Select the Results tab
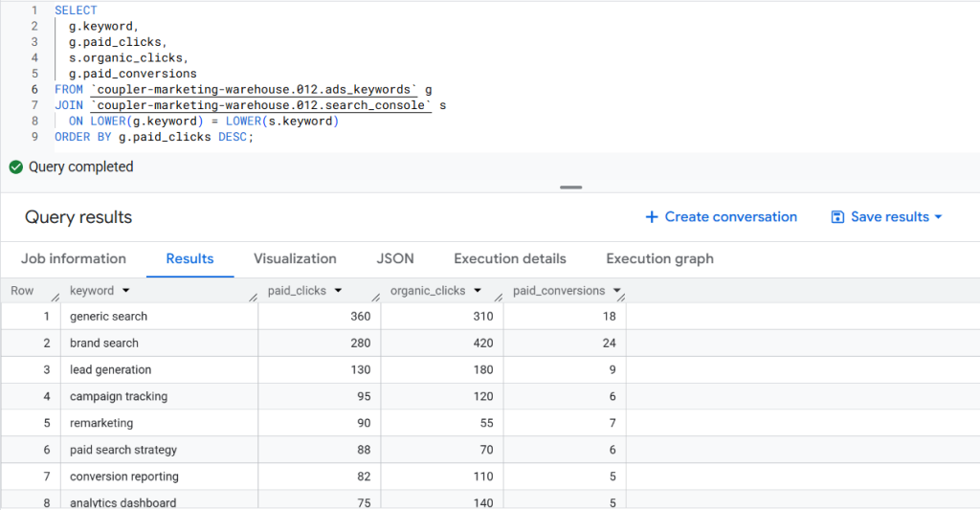 [190, 258]
